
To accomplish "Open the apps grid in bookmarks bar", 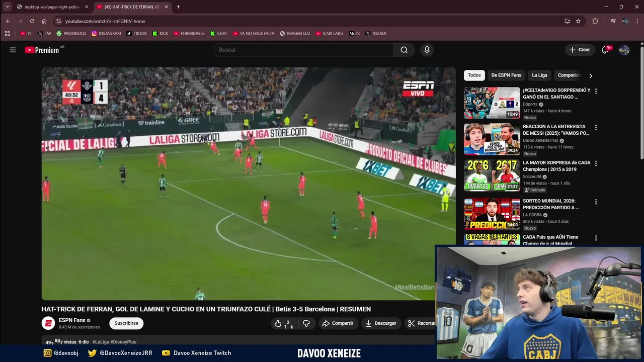I will click(x=7, y=34).
